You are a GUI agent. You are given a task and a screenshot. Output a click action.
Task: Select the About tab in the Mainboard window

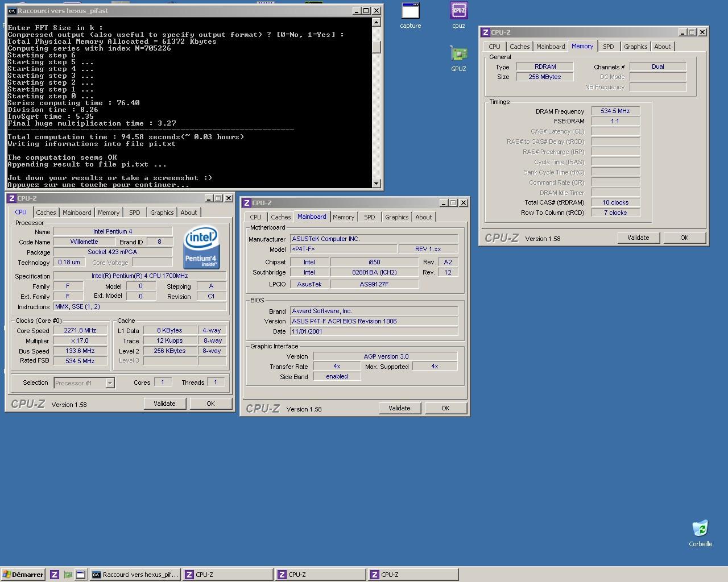pyautogui.click(x=424, y=217)
